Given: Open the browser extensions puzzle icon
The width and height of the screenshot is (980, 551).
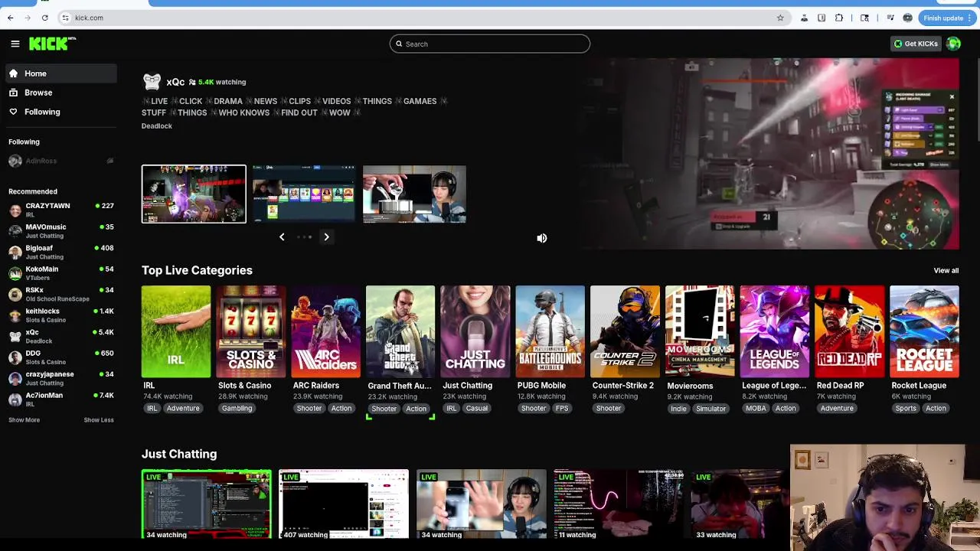Looking at the screenshot, I should coord(839,18).
